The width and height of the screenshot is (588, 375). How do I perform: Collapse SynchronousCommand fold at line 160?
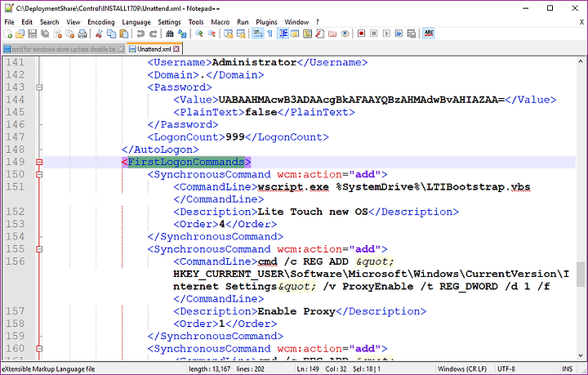coord(39,349)
